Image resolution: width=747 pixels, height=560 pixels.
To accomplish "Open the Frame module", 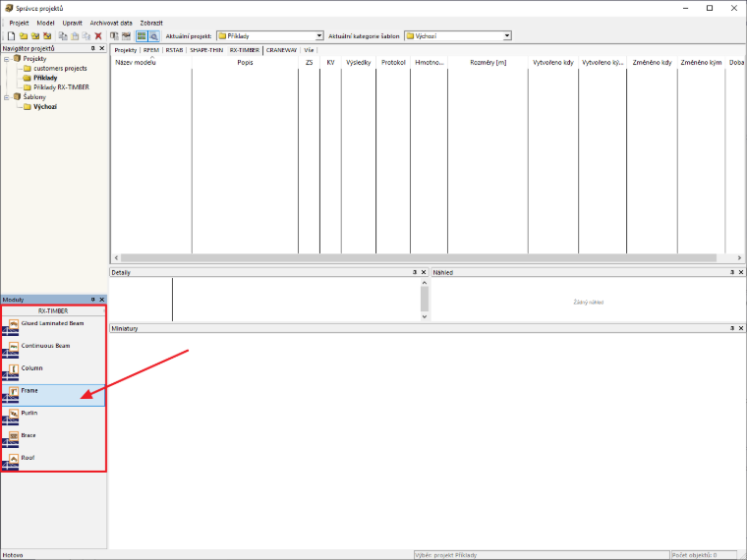I will coord(53,395).
